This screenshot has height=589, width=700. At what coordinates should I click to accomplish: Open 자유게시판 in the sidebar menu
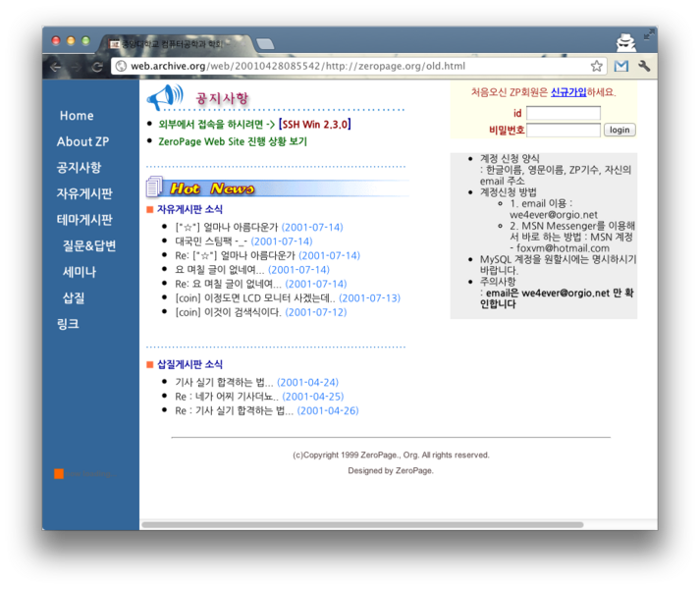pos(84,193)
